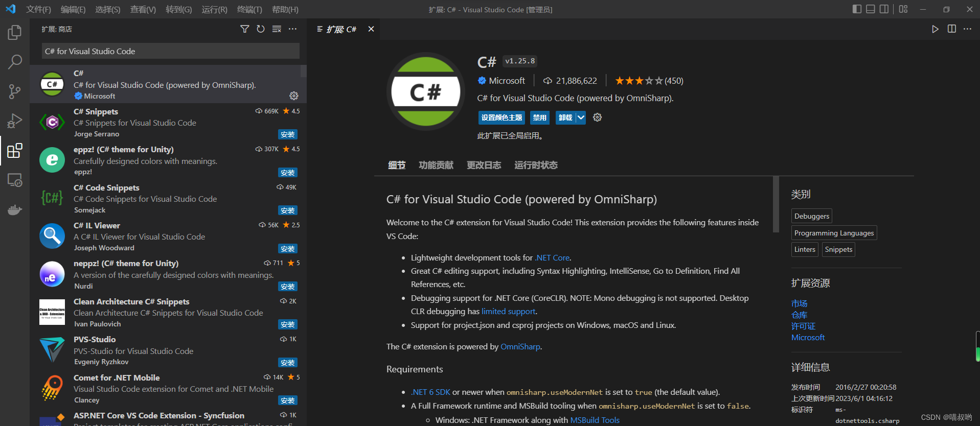
Task: Open the Extensions view icon
Action: pos(15,151)
